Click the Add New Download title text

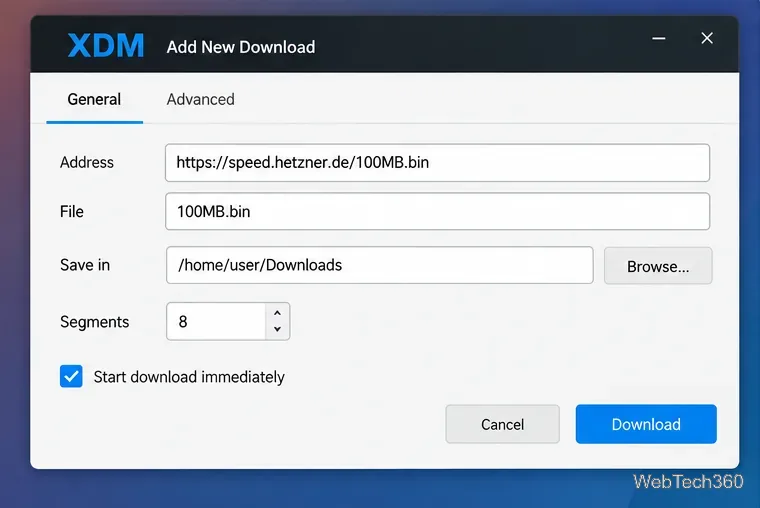[241, 47]
